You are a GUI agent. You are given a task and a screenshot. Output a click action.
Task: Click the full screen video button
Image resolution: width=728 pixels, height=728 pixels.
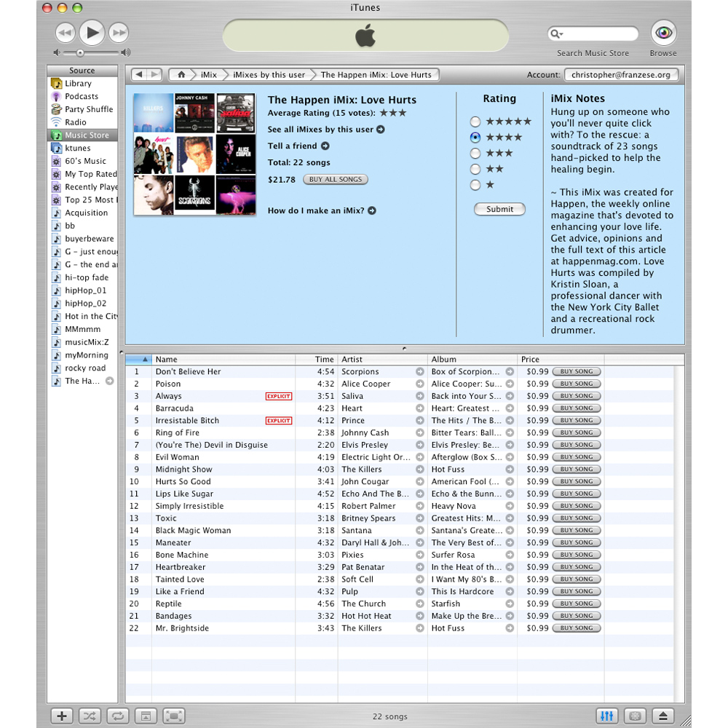click(x=174, y=716)
